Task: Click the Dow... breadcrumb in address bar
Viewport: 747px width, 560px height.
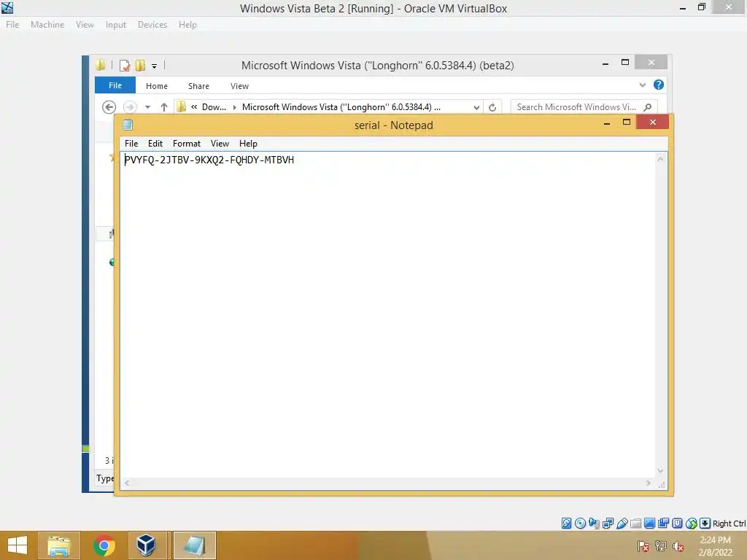Action: (214, 107)
